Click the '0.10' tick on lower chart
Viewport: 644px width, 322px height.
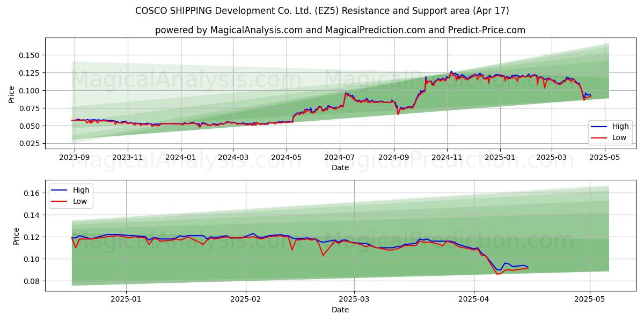click(32, 259)
